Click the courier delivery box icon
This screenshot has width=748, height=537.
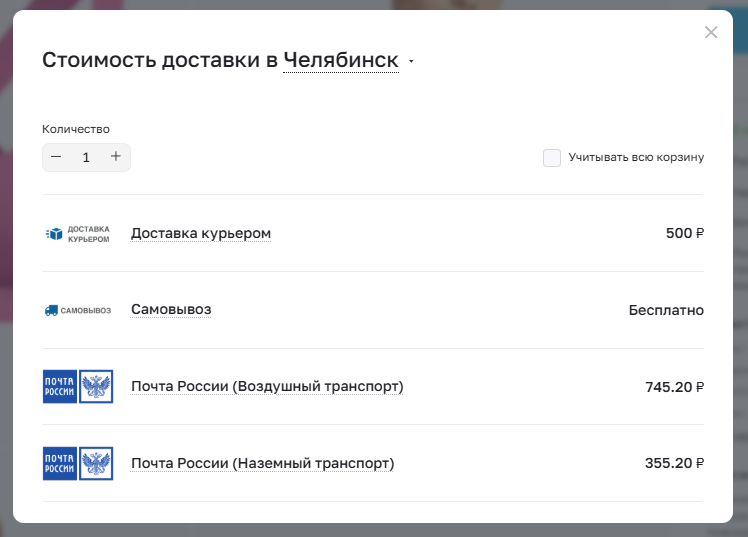54,234
